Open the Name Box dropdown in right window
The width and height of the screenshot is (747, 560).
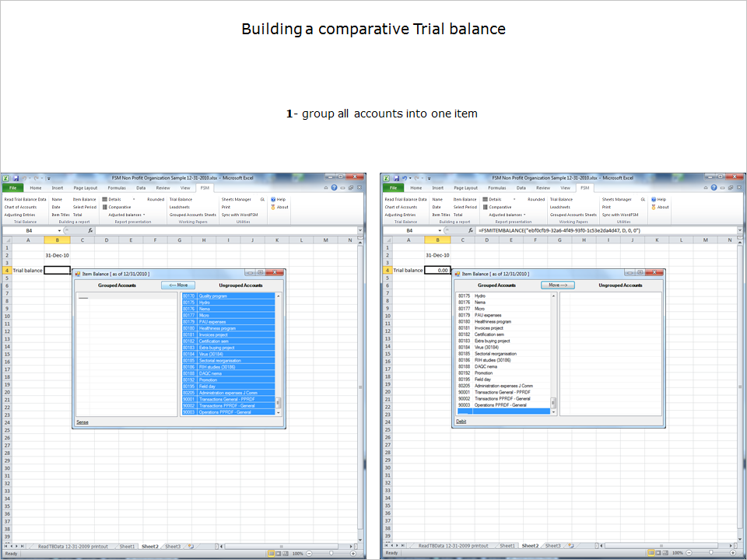(x=440, y=231)
